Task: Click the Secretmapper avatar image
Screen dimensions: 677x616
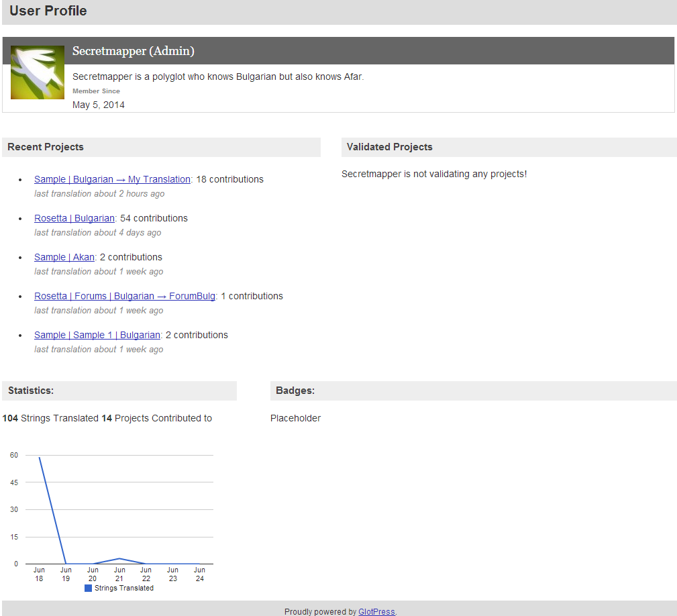Action: point(38,72)
